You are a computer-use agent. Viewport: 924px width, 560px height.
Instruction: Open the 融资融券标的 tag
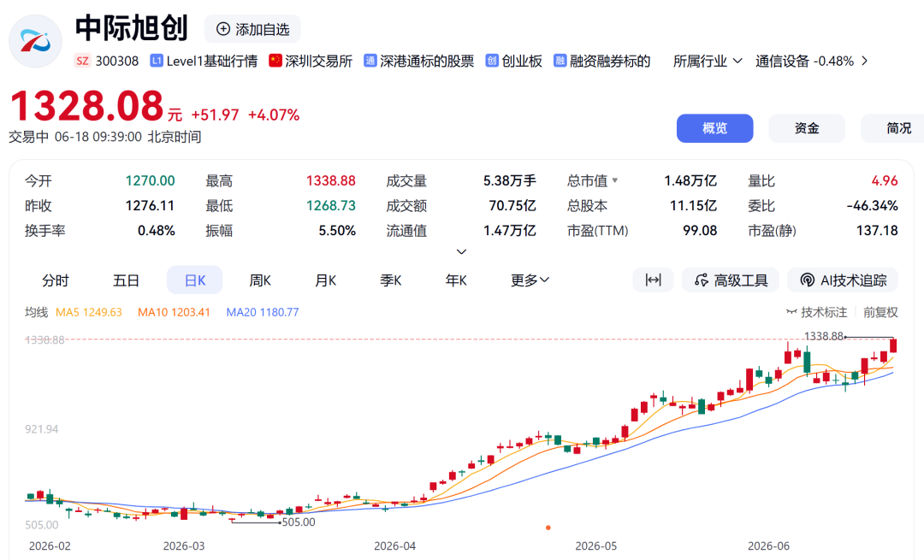click(x=610, y=62)
